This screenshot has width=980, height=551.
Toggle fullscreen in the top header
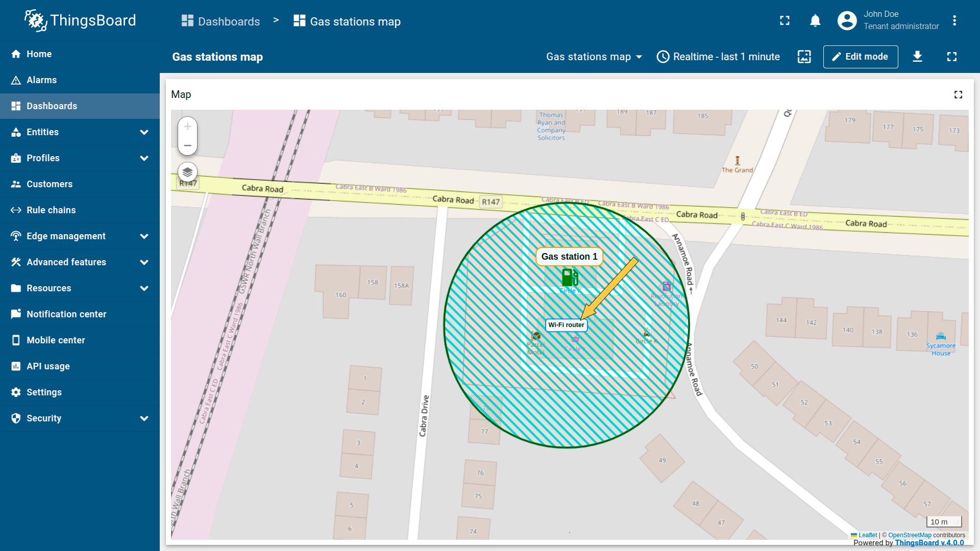pos(785,21)
